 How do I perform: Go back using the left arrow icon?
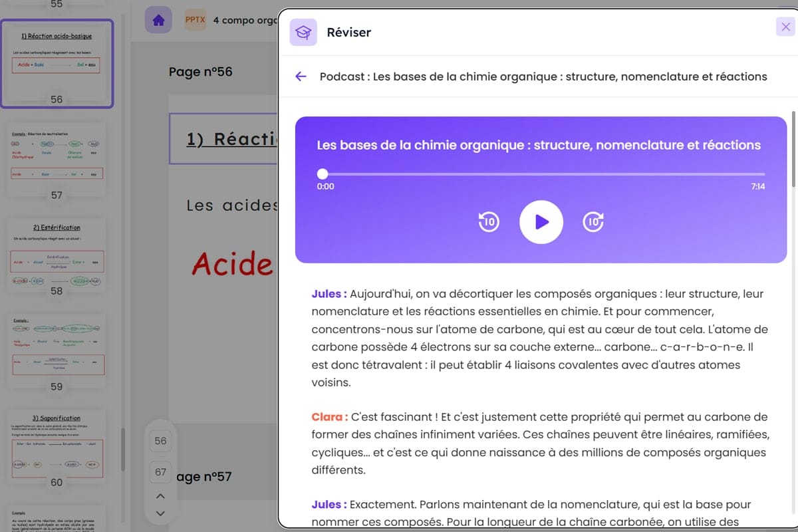click(301, 76)
